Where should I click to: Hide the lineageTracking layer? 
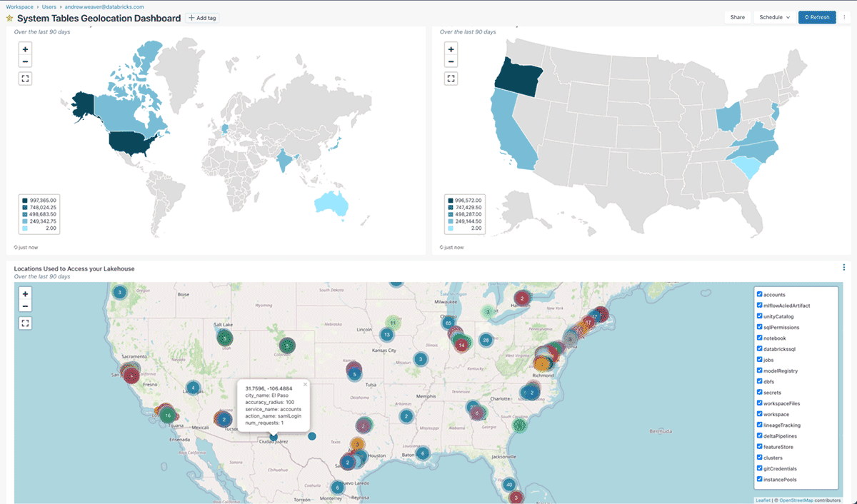(x=760, y=425)
